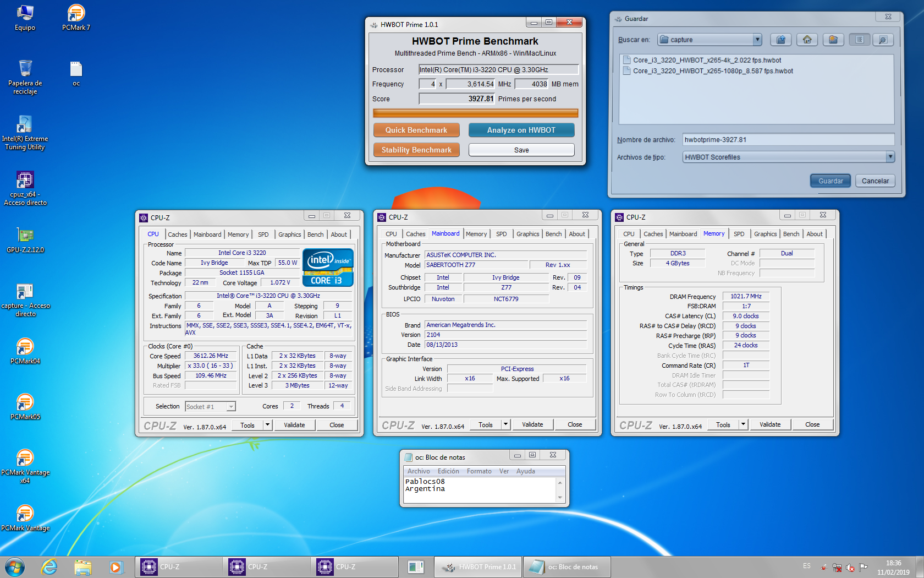Switch to list view icon in Guardar dialog

coord(860,40)
